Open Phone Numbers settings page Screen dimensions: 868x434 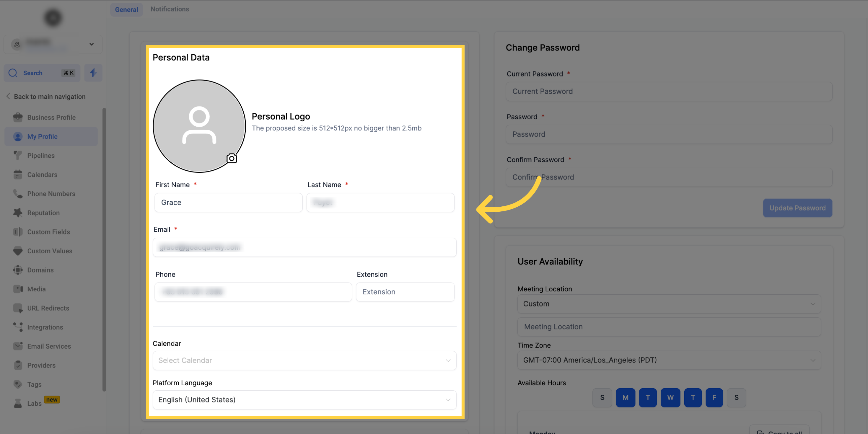(51, 193)
